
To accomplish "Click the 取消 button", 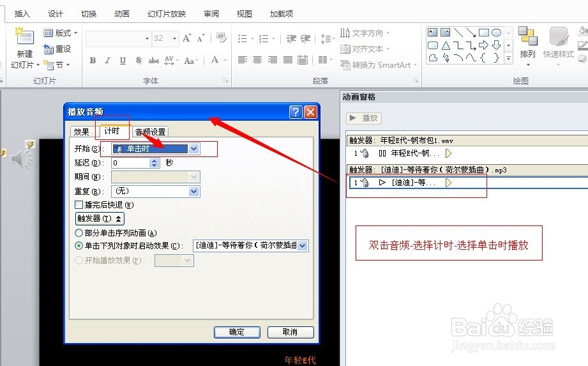I will pyautogui.click(x=290, y=332).
